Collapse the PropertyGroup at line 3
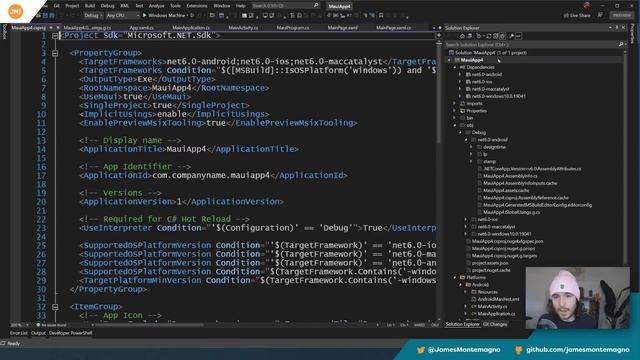Viewport: 640px width, 360px height. (55, 53)
